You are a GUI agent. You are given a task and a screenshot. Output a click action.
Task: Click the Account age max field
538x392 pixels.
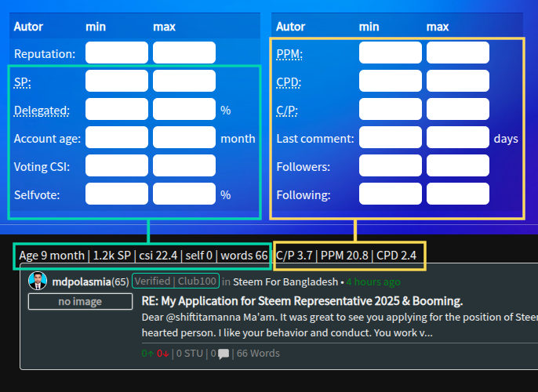point(184,137)
